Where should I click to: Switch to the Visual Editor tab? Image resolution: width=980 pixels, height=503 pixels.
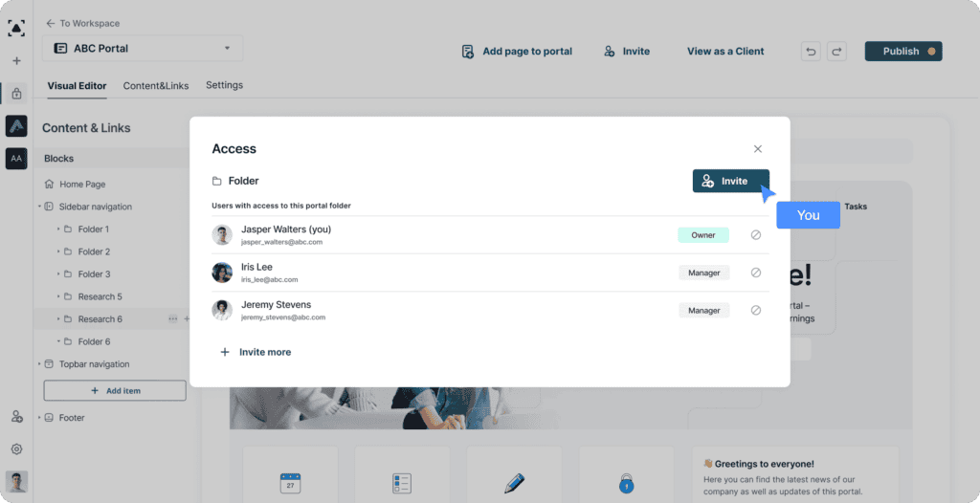click(77, 86)
